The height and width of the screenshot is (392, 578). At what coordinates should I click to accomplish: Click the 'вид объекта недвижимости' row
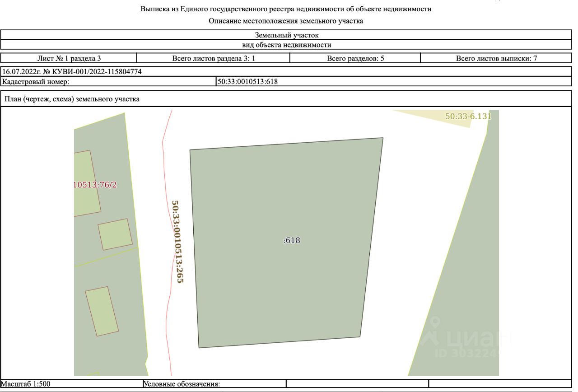[x=286, y=45]
